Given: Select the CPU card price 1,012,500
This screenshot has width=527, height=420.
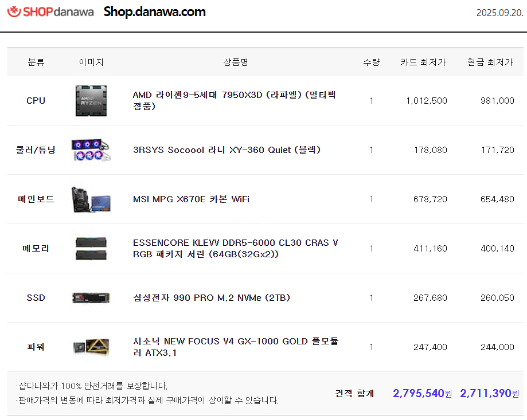Looking at the screenshot, I should pos(426,101).
